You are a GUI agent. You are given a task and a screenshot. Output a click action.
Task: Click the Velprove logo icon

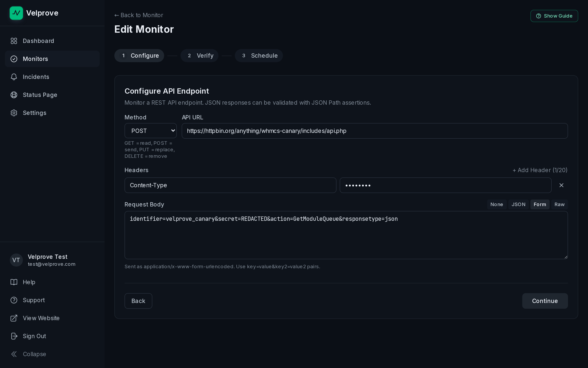tap(16, 13)
